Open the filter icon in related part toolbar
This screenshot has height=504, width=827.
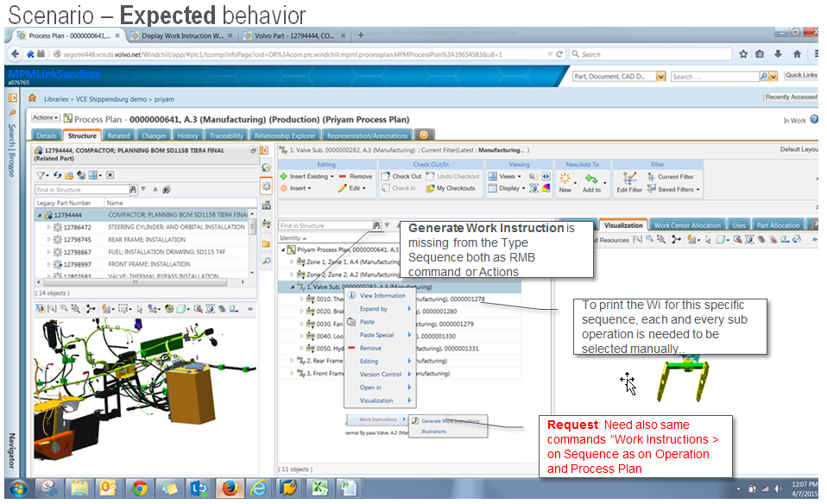[x=41, y=175]
